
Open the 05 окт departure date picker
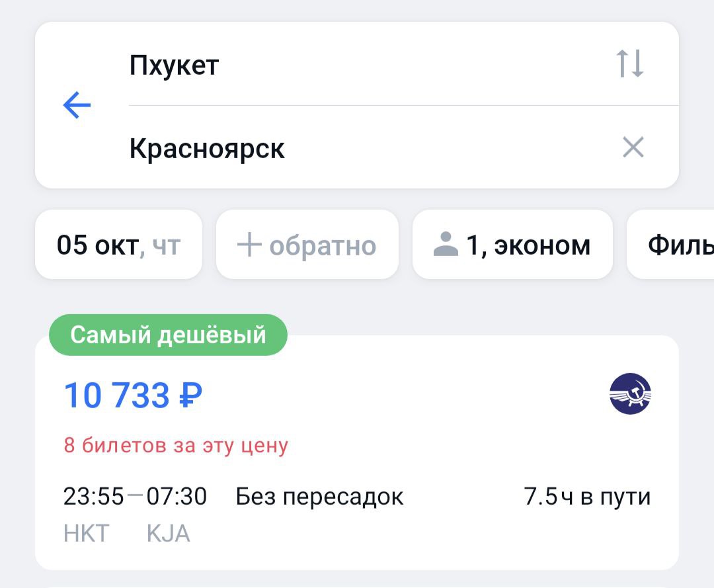click(118, 245)
